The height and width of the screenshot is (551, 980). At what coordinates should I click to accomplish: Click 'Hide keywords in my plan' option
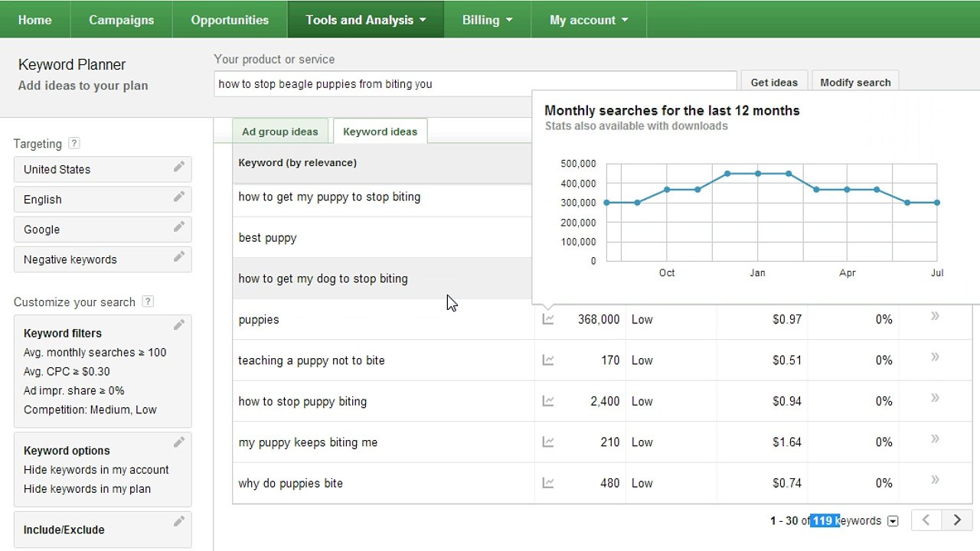coord(87,489)
